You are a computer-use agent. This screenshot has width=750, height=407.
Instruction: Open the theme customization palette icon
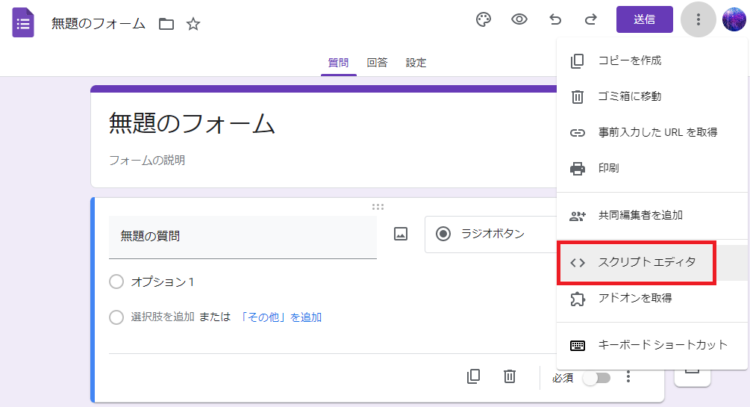[483, 20]
